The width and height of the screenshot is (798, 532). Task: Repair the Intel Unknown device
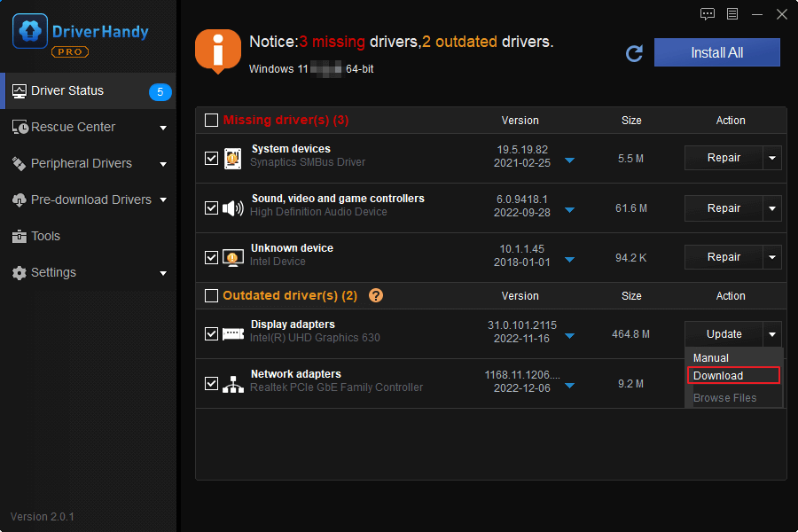(x=724, y=257)
